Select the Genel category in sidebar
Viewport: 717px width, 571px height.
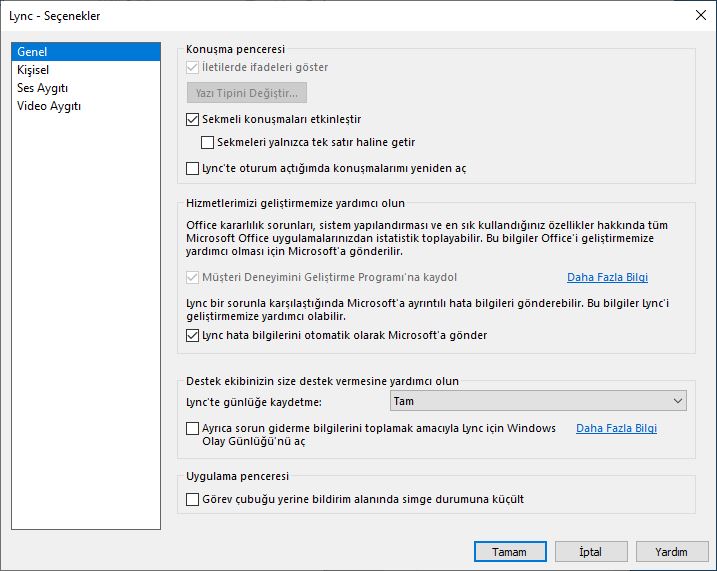click(86, 52)
